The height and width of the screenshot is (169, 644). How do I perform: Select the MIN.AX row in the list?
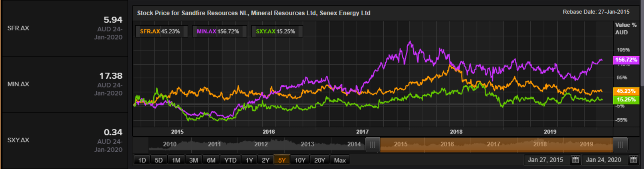click(65, 84)
